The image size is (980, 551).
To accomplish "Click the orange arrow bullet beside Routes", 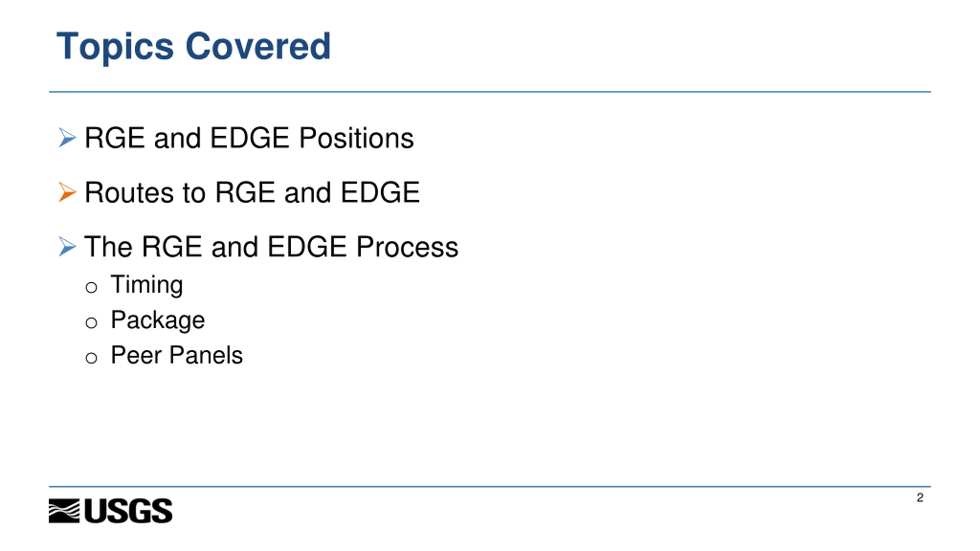I will click(x=67, y=192).
